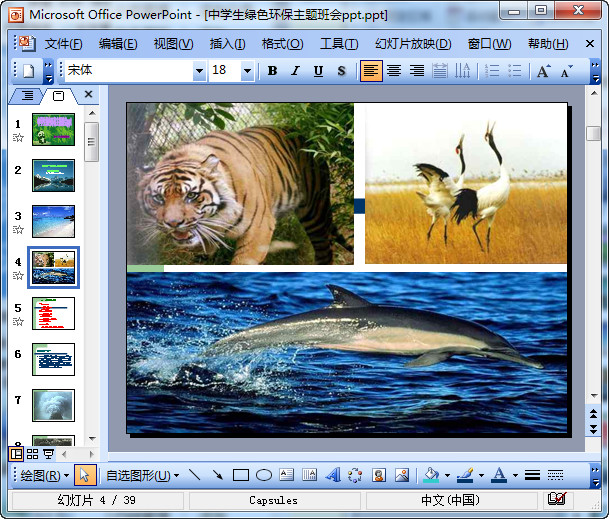Viewport: 609px width, 519px height.
Task: Start slide show from current slide
Action: (48, 454)
